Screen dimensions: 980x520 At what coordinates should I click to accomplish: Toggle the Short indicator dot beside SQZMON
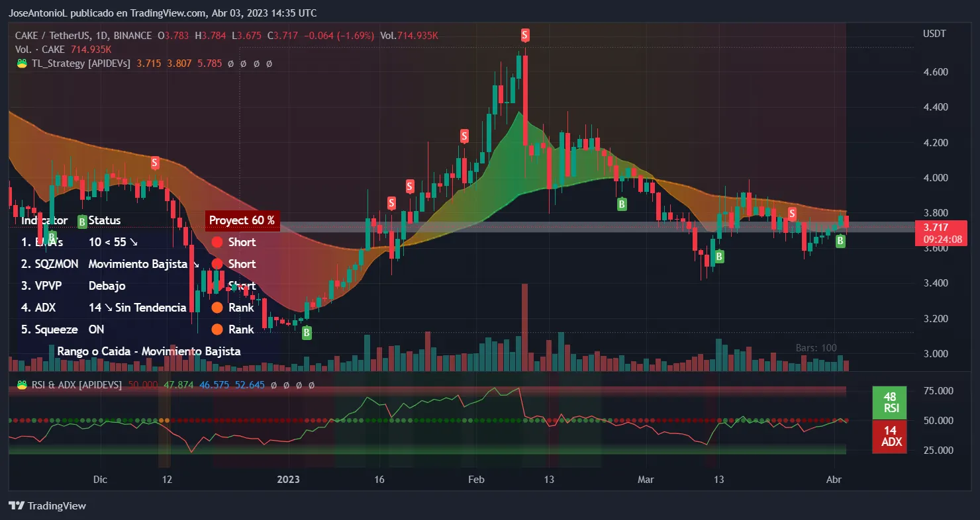click(x=217, y=264)
